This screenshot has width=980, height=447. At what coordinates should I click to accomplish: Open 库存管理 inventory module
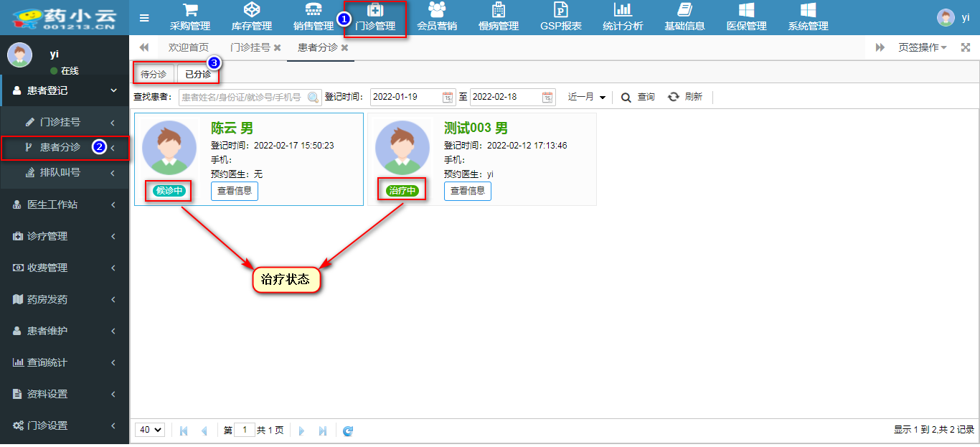tap(252, 18)
